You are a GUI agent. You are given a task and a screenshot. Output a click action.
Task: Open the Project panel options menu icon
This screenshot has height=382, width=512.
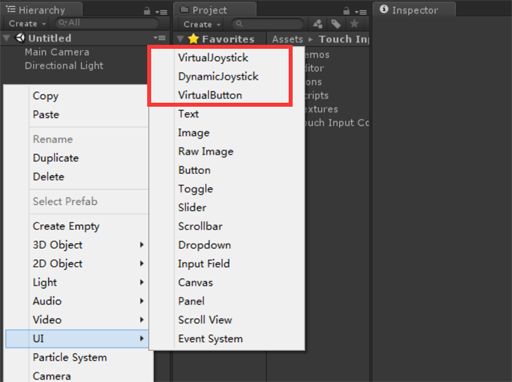(x=361, y=12)
